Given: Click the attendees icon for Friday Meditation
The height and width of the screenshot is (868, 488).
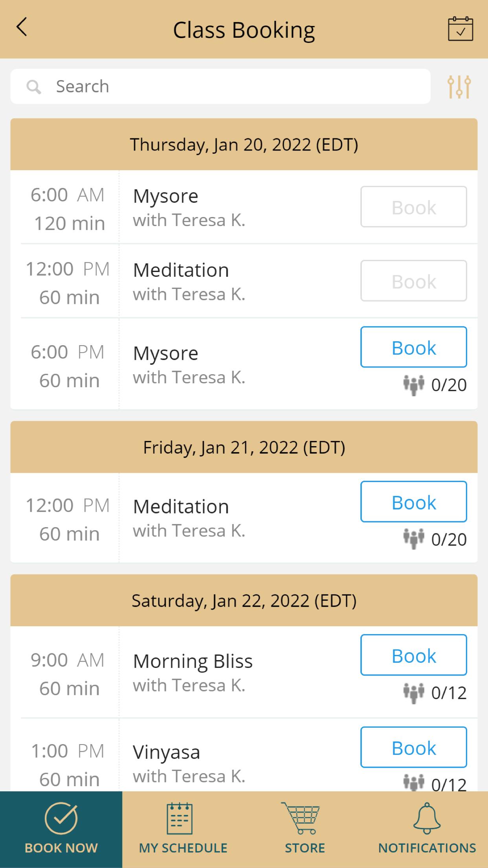Looking at the screenshot, I should pos(414,539).
